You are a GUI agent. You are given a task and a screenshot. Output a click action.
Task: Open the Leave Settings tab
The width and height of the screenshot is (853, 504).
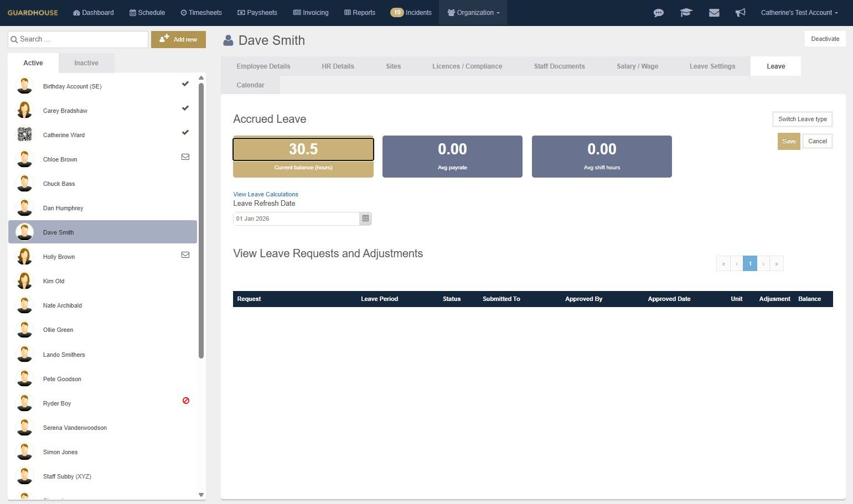pyautogui.click(x=712, y=66)
